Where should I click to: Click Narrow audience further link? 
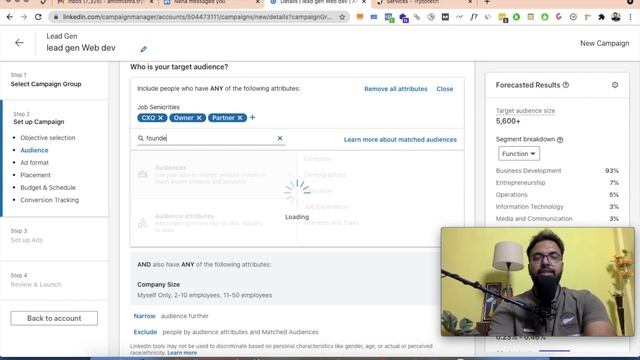coord(144,316)
